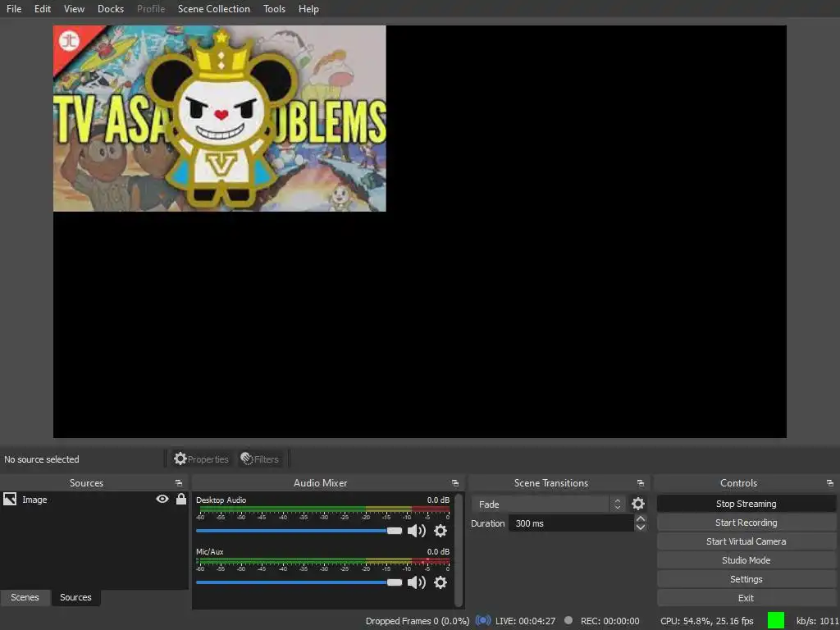Open source Filters
This screenshot has height=630, width=840.
260,459
